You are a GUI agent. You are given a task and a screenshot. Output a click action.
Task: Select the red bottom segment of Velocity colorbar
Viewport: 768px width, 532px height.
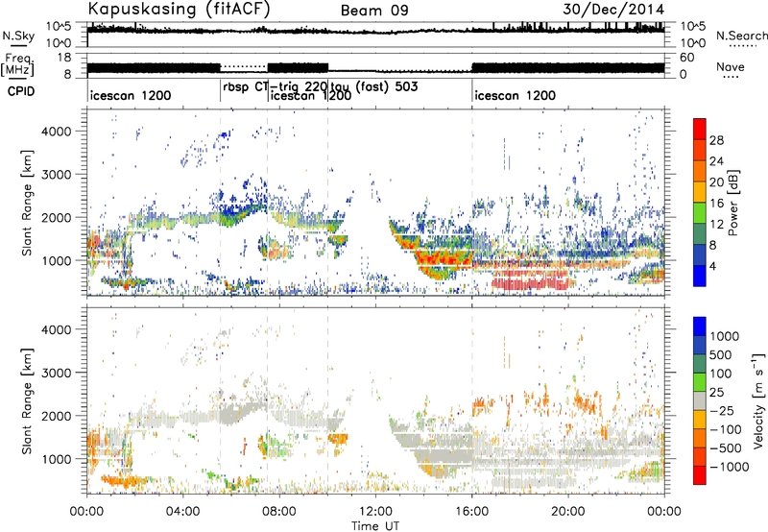[700, 474]
